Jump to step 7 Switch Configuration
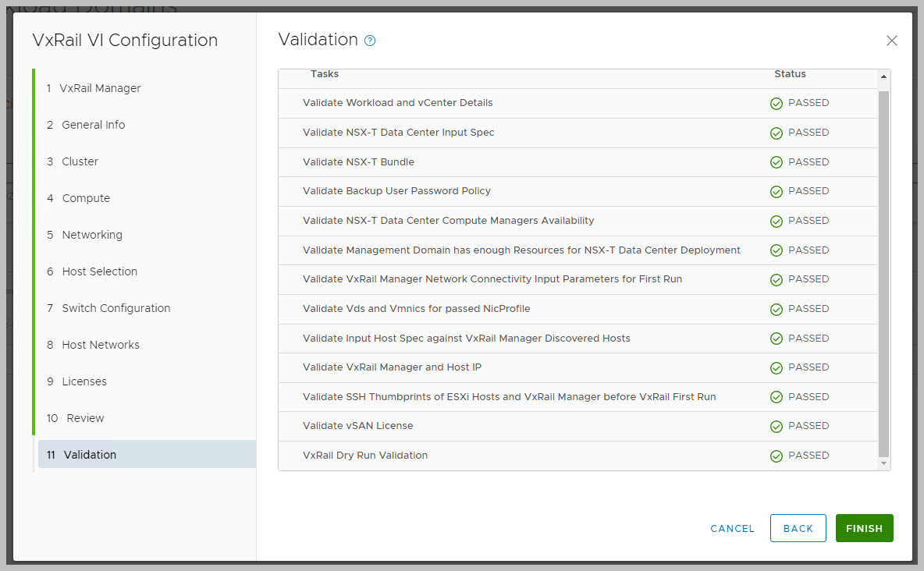This screenshot has width=924, height=571. [115, 308]
